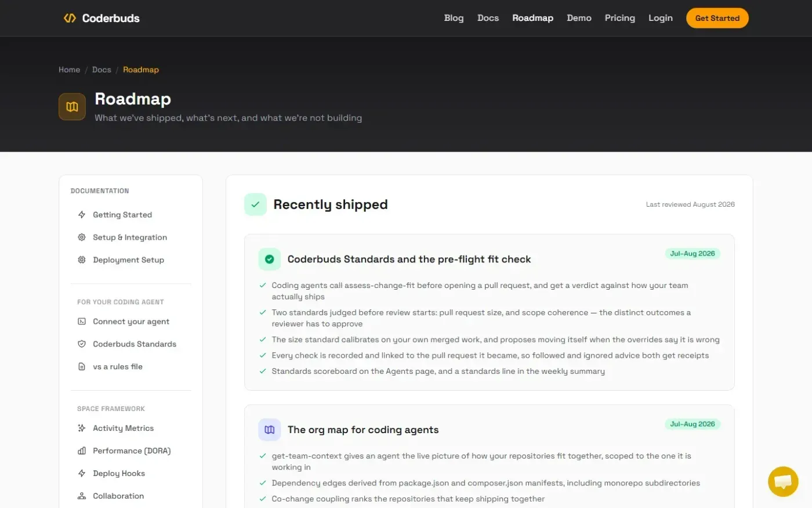Click the bullet starting Co-change coupling ranks
The image size is (812, 508).
(408, 499)
